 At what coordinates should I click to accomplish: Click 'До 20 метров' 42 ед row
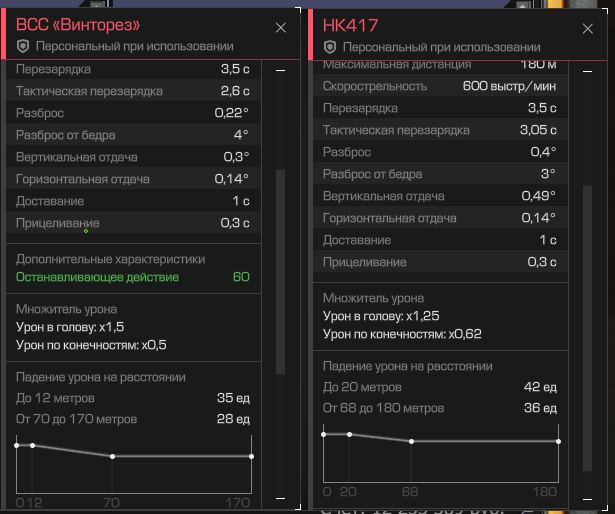pos(440,387)
